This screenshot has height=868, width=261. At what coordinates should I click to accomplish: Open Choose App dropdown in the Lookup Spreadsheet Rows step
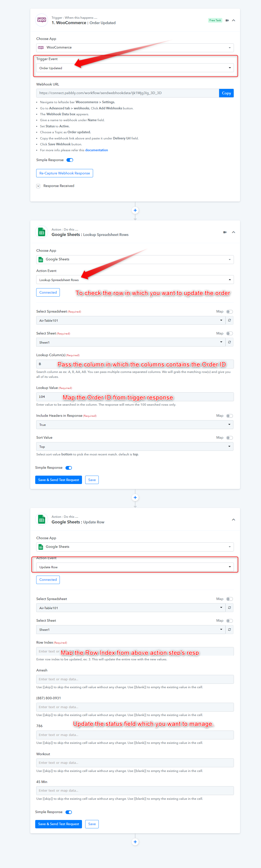point(135,259)
